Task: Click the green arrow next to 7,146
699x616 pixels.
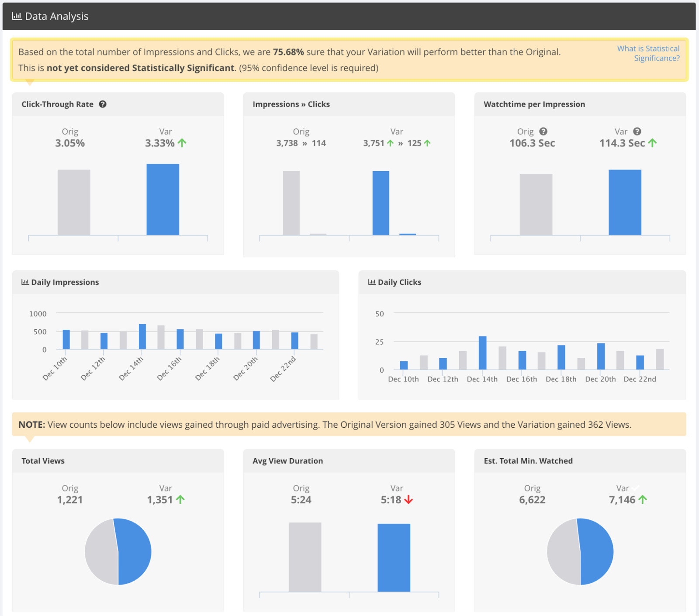Action: [642, 499]
